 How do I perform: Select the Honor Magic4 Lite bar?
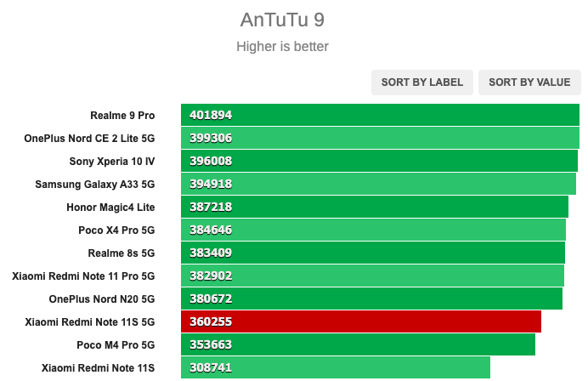click(375, 207)
